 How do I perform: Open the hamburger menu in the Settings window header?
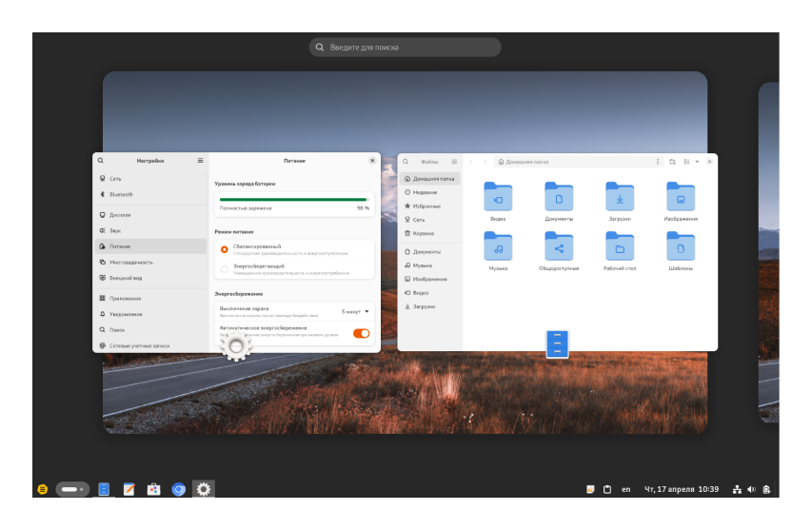(201, 161)
